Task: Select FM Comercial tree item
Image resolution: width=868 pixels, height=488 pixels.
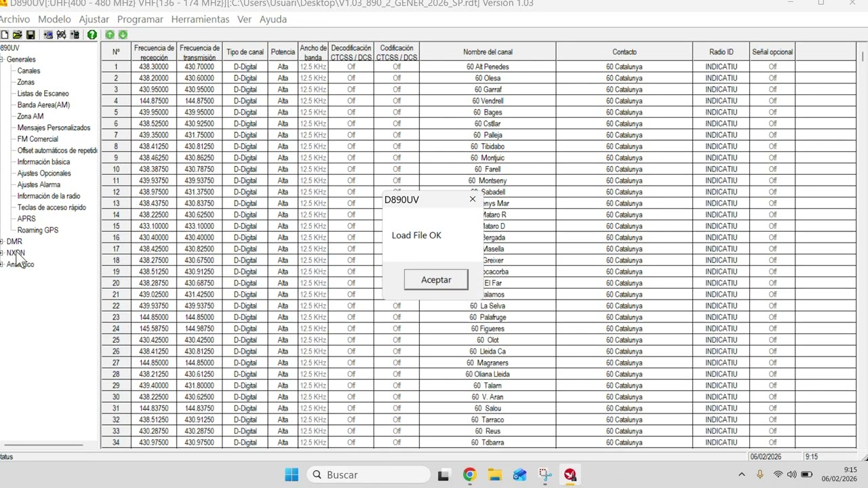Action: point(37,139)
